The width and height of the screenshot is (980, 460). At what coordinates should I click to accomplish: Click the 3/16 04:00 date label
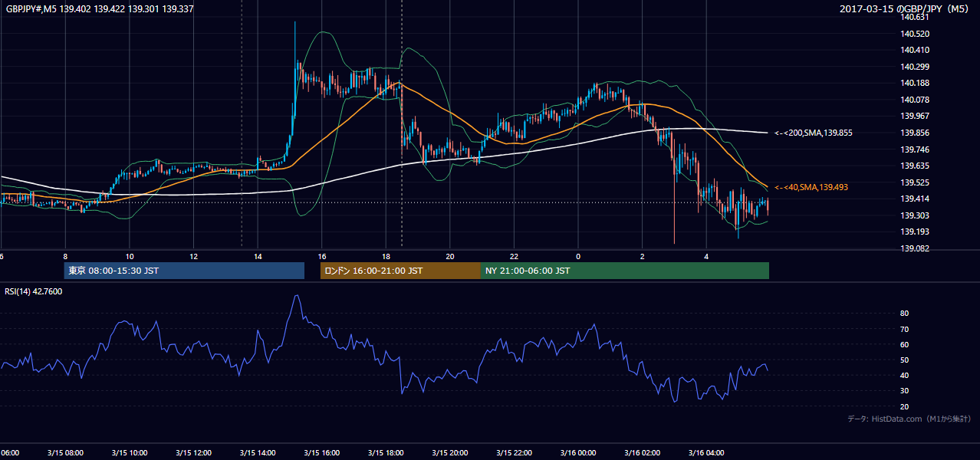point(705,453)
